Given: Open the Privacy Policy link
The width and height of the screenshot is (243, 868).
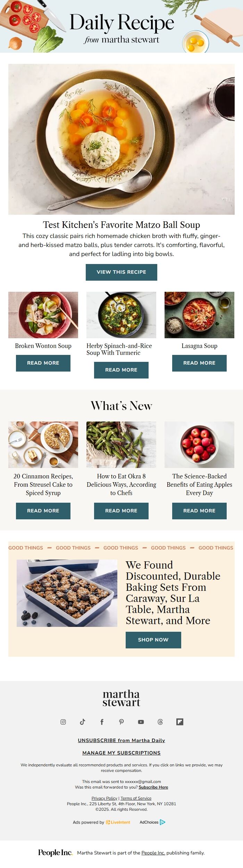Looking at the screenshot, I should click(x=104, y=798).
